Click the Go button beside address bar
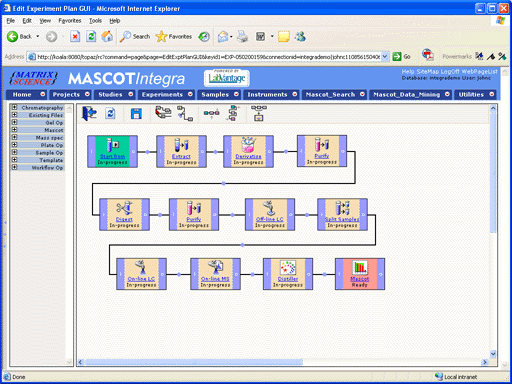The height and width of the screenshot is (384, 512). pos(401,57)
